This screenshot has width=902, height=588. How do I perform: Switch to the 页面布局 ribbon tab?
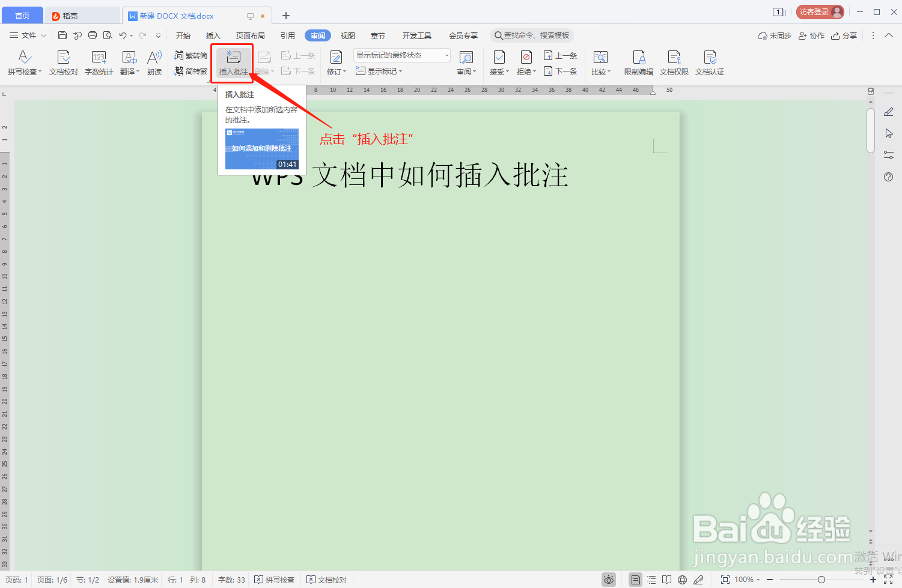[251, 35]
